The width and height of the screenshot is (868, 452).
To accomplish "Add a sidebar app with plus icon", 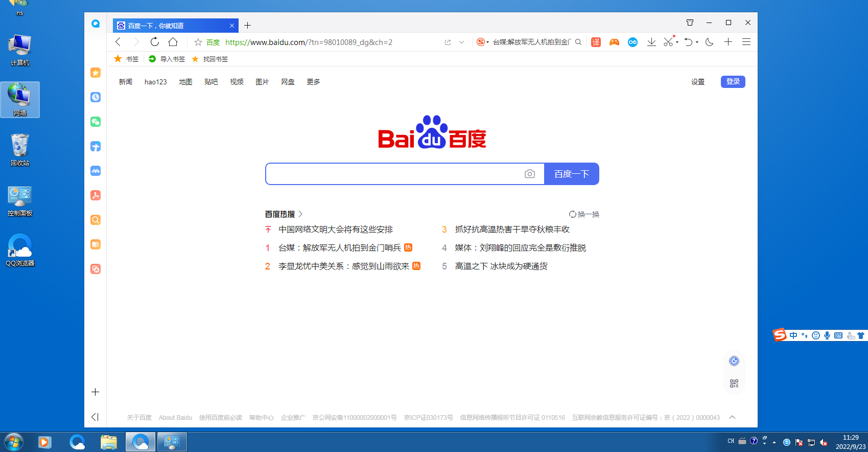I will [95, 392].
